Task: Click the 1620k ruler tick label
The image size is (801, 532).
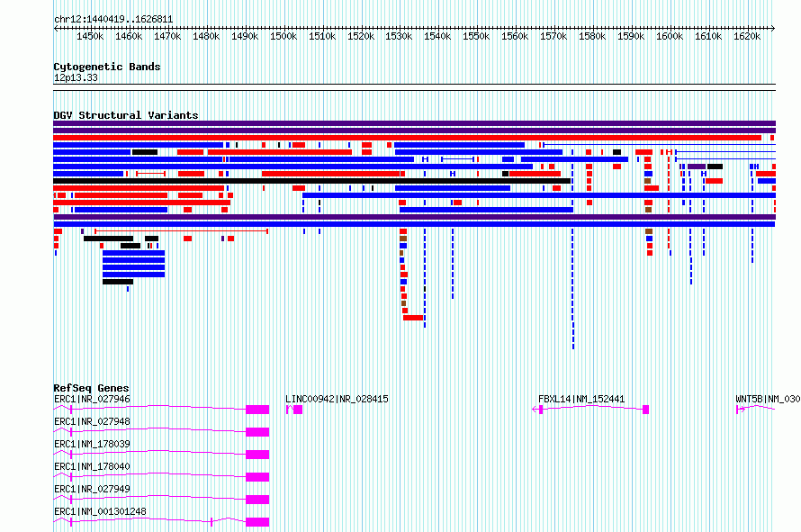Action: 747,37
